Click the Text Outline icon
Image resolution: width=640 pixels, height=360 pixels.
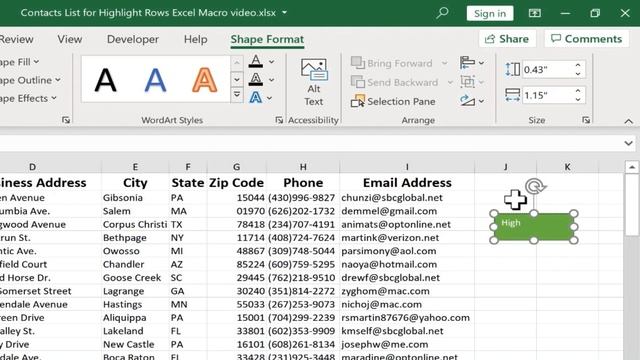[x=256, y=80]
